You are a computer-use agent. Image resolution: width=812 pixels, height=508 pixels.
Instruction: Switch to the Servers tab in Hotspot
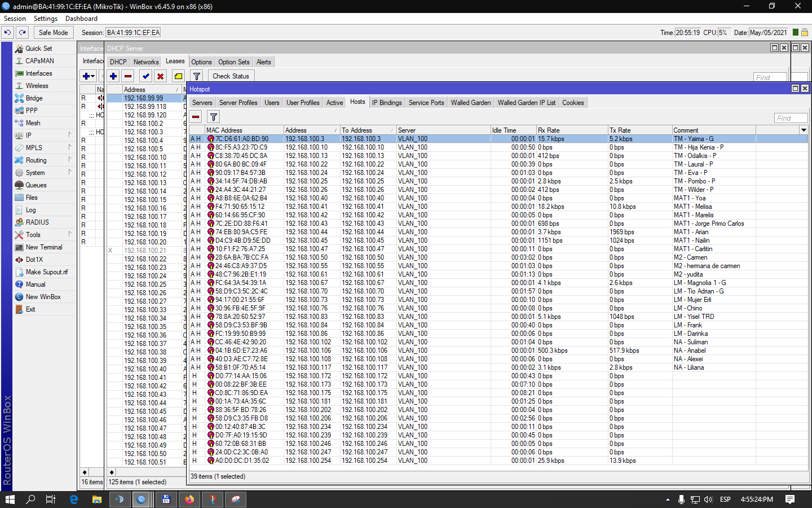click(202, 103)
